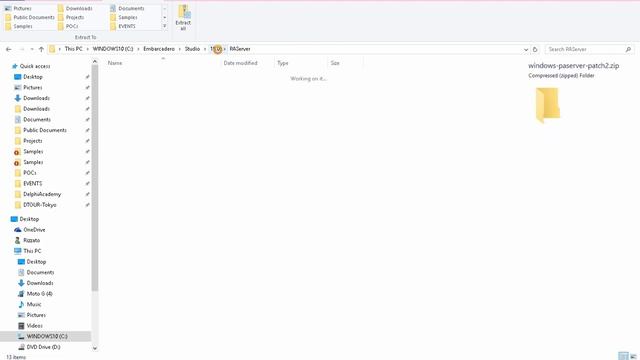Expand chevron after Embarcadero breadcrumb

[180, 49]
